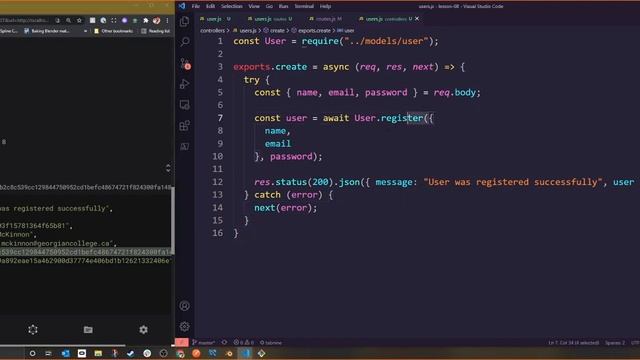
Task: Click the master branch in status bar
Action: pos(204,342)
